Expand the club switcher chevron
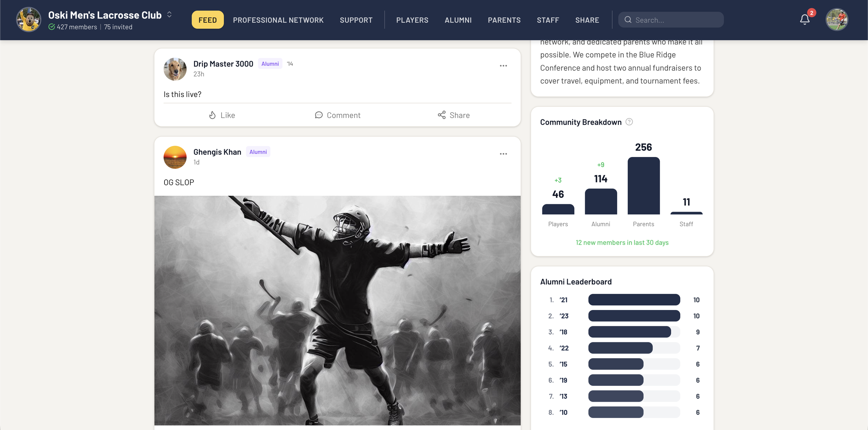Screen dimensions: 868x430 [170, 14]
